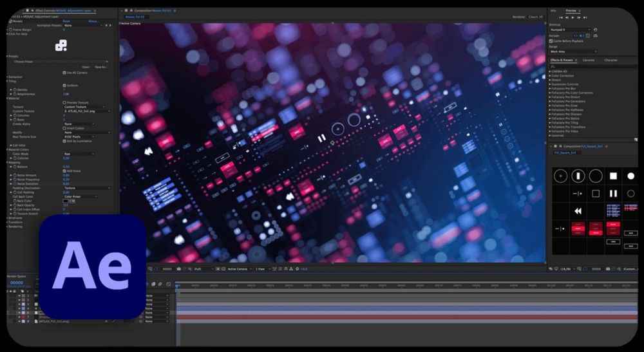Open the Range dropdown showing Work Area
Image resolution: width=644 pixels, height=352 pixels.
573,51
